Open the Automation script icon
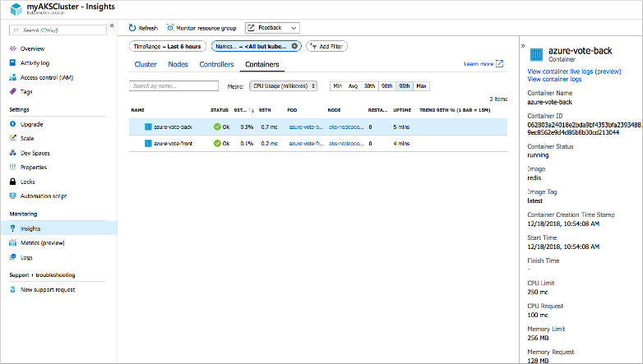This screenshot has height=364, width=643. point(12,196)
